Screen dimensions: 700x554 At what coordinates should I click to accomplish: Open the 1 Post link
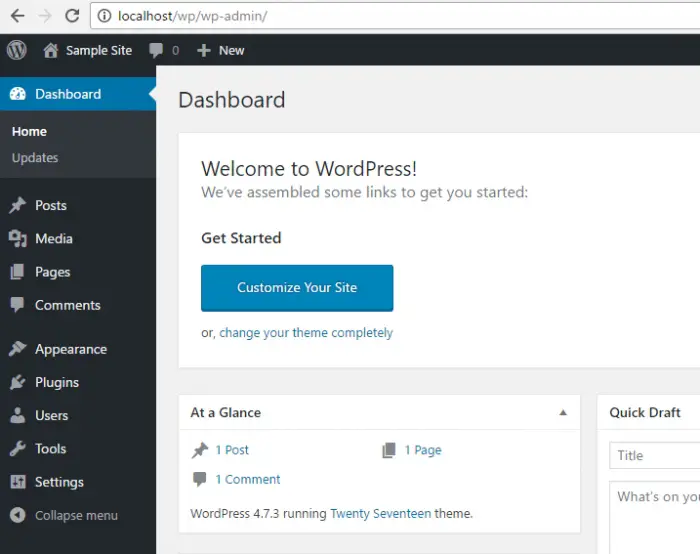[x=232, y=450]
